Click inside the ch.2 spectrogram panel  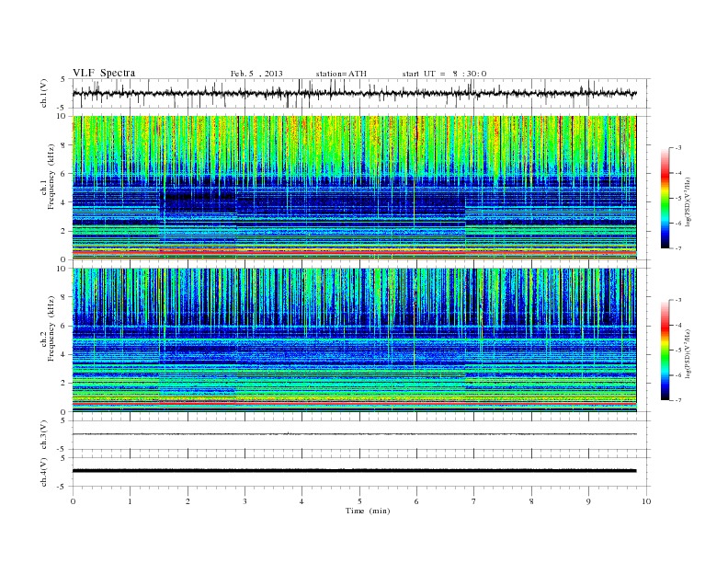tap(354, 339)
